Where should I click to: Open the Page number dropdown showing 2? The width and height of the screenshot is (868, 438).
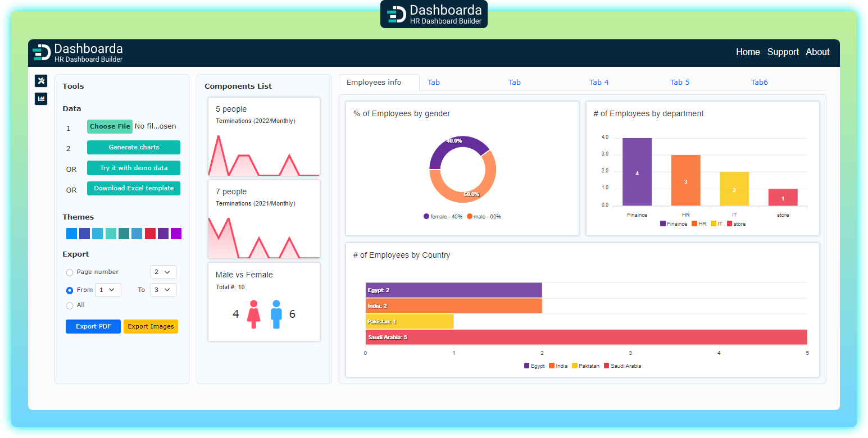[x=163, y=272]
